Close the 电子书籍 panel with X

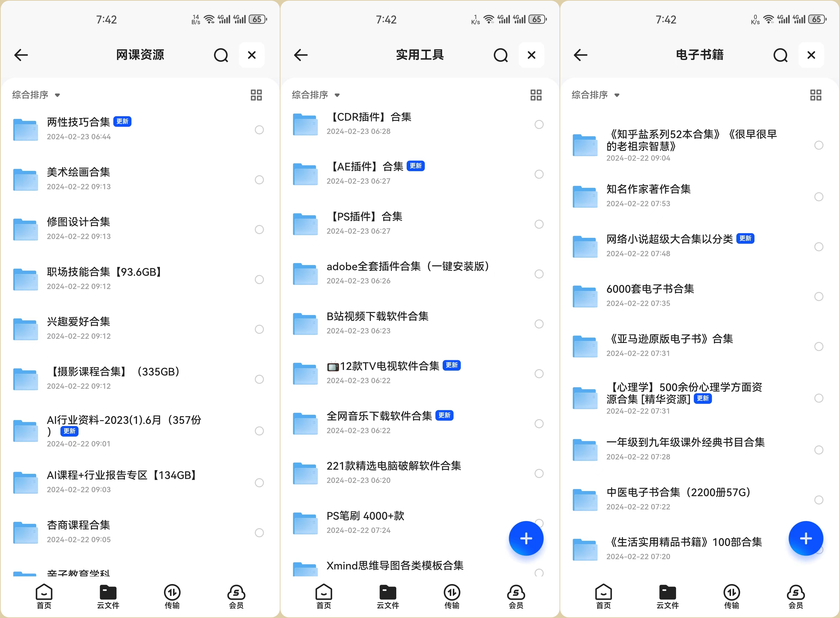click(x=811, y=55)
